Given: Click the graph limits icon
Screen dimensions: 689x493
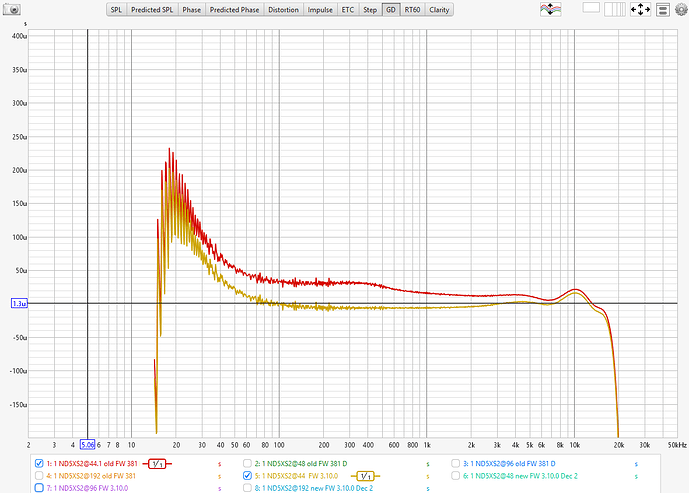Looking at the screenshot, I should (x=661, y=9).
